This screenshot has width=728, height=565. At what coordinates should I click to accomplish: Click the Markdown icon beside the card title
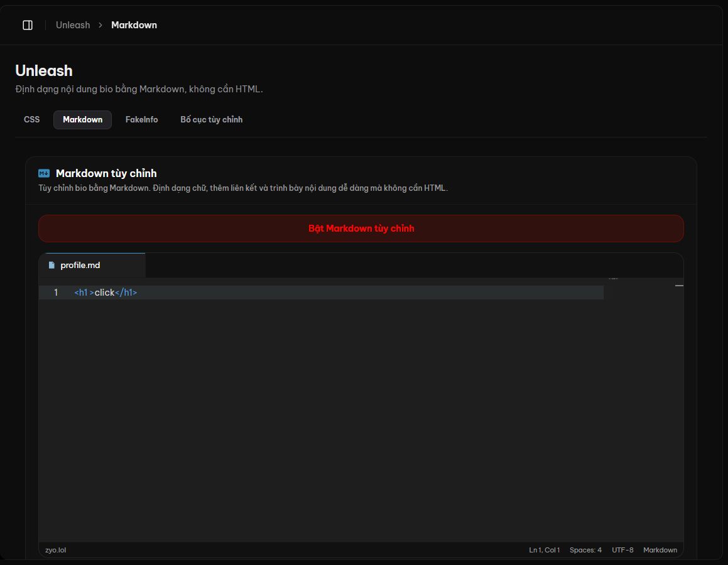44,173
